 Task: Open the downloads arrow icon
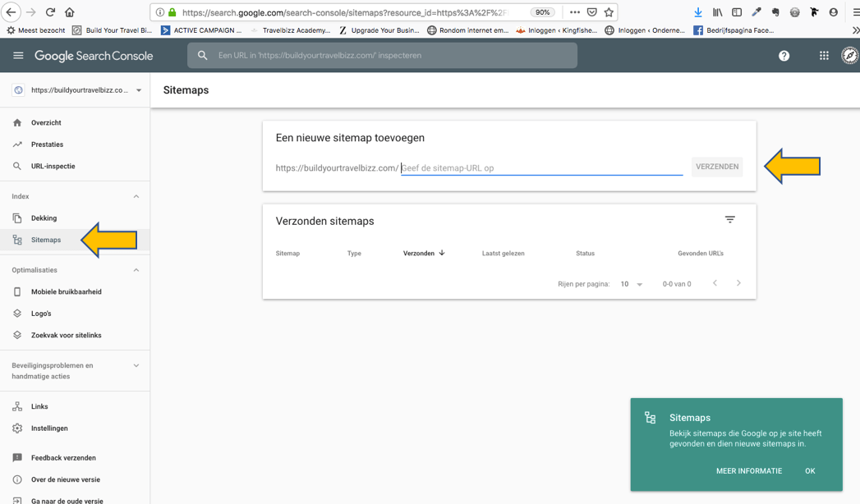point(697,12)
